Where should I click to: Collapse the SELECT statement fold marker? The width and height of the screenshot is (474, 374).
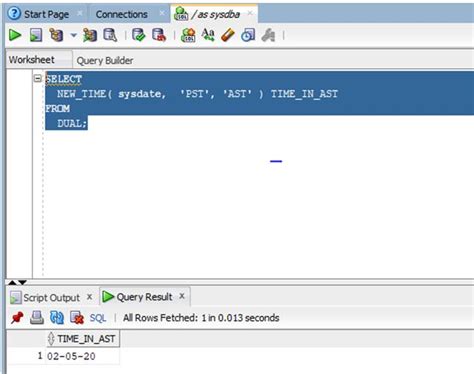tap(38, 79)
